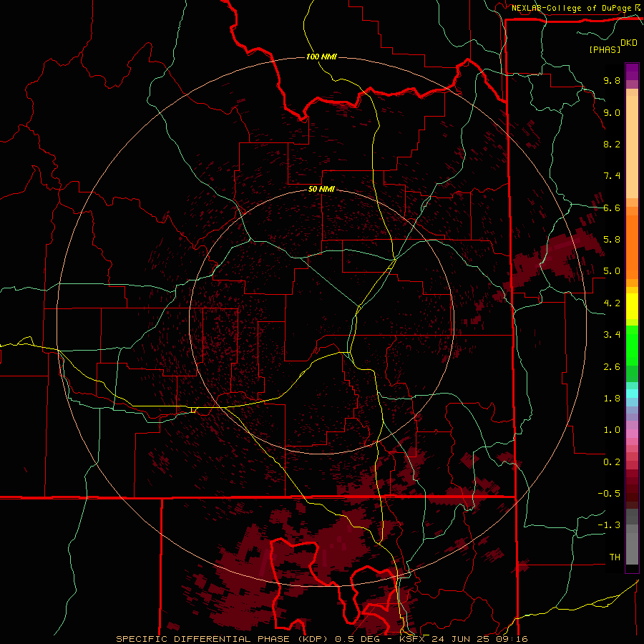Image resolution: width=644 pixels, height=644 pixels.
Task: Select the DKD product label
Action: click(x=629, y=43)
